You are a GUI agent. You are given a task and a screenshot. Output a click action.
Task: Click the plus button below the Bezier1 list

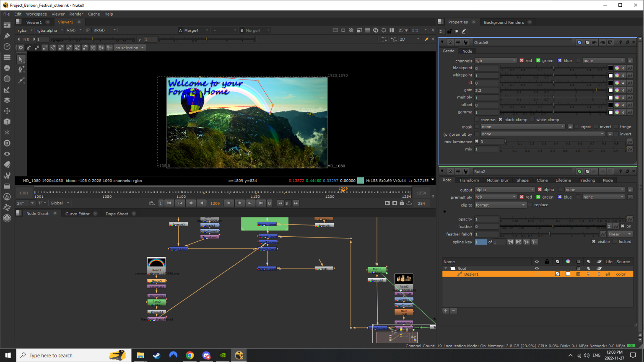tap(445, 311)
